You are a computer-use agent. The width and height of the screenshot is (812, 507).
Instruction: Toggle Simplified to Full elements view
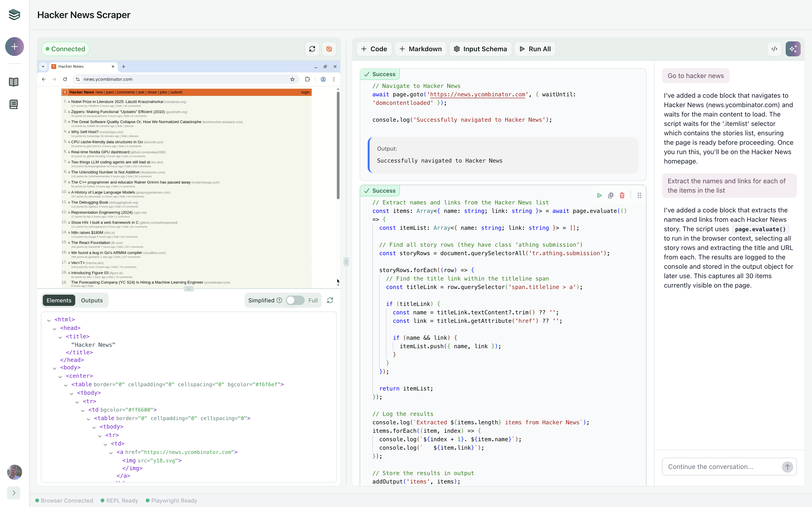point(295,300)
